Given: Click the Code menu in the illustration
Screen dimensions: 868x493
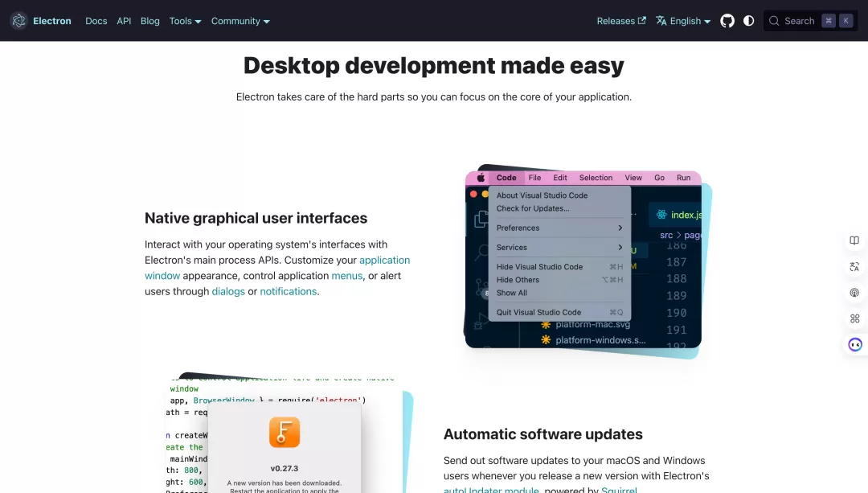Looking at the screenshot, I should (506, 178).
